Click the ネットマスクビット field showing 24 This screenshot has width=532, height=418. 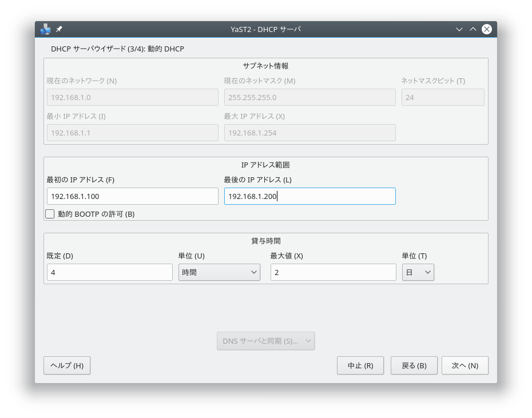442,97
